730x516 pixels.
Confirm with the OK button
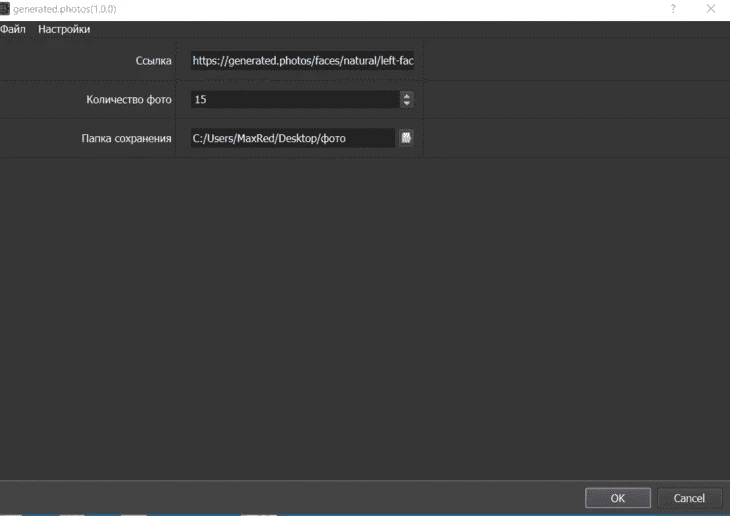[618, 498]
